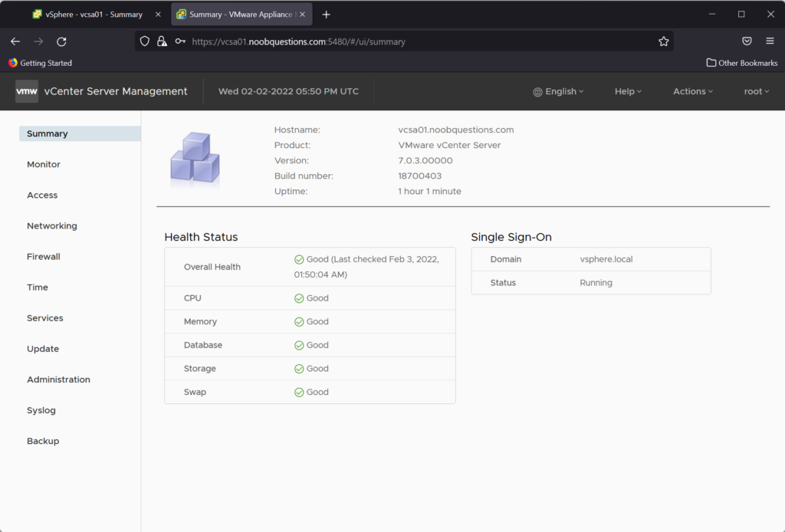Viewport: 785px width, 532px height.
Task: Open the Services section
Action: point(45,318)
